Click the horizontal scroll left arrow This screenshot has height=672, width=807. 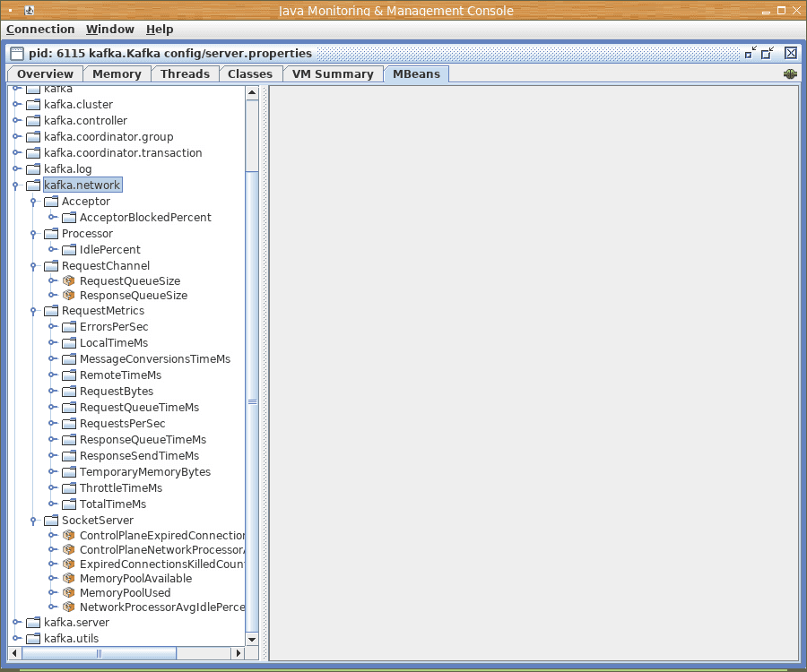pos(15,653)
